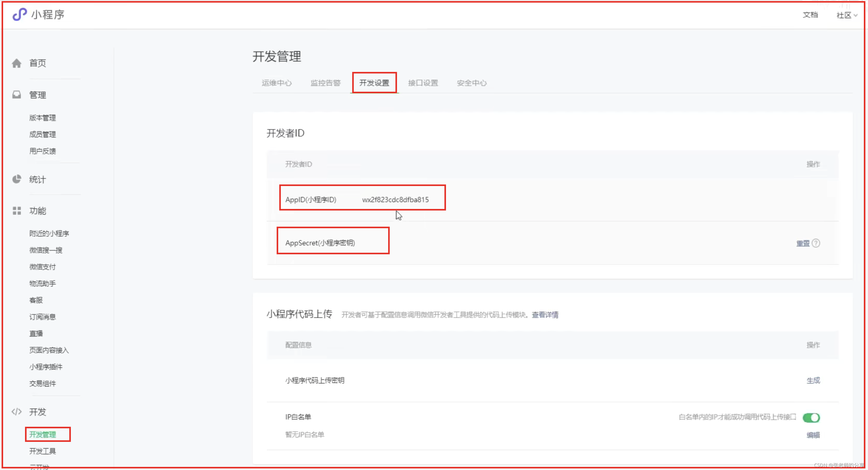868x470 pixels.
Task: Expand the 社区 dropdown menu
Action: point(846,15)
